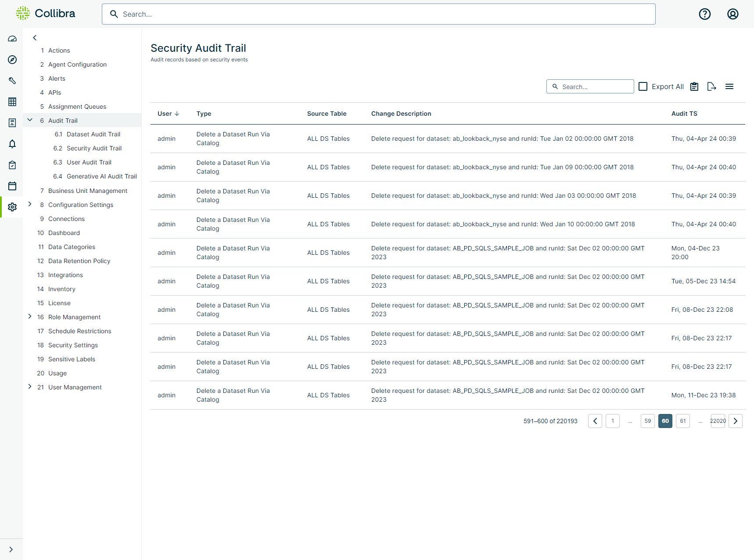This screenshot has width=754, height=560.
Task: Jump to last page 22020
Action: (718, 421)
